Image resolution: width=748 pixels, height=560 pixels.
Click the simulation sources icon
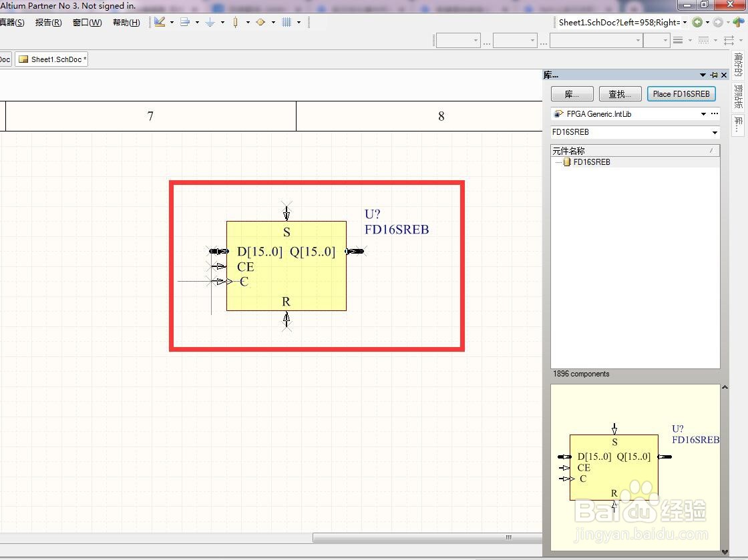click(260, 22)
